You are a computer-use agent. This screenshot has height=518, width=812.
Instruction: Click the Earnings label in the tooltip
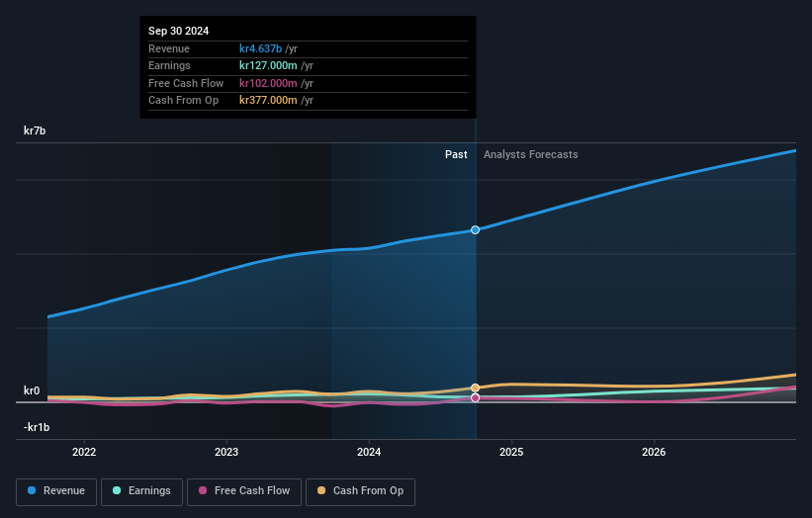[169, 65]
